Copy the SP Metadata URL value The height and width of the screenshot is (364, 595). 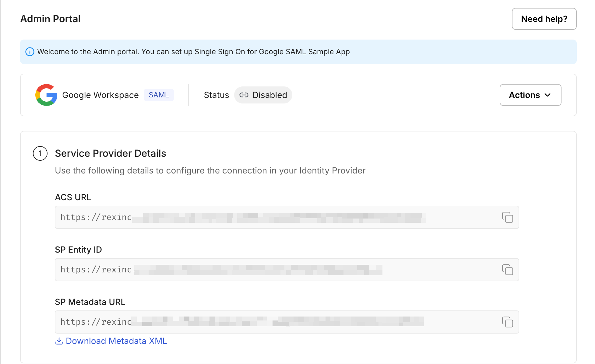click(x=508, y=322)
